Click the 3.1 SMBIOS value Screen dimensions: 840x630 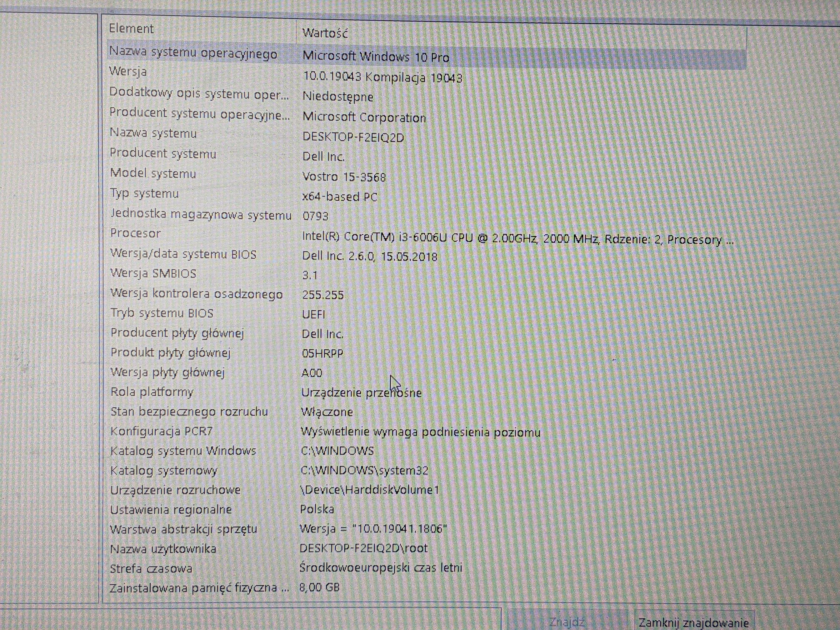(x=310, y=275)
